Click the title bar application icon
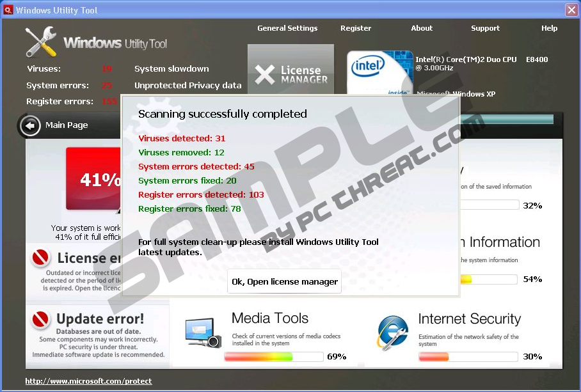The image size is (581, 392). 8,10
